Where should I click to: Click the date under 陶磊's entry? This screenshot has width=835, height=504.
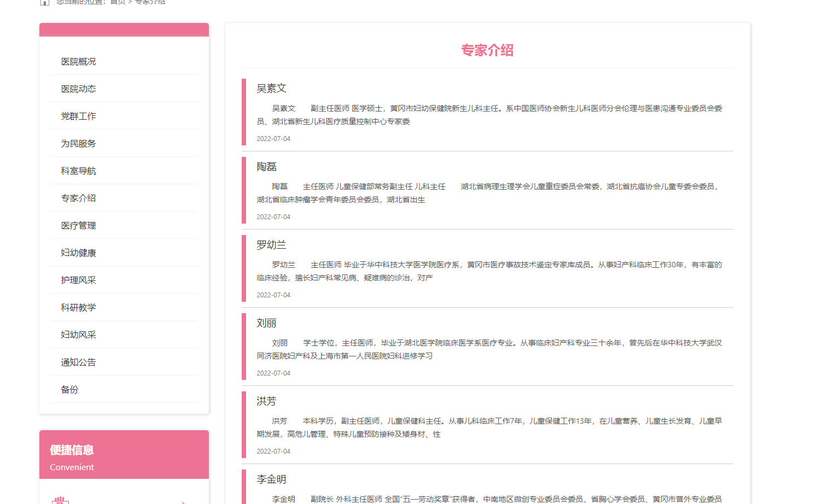[x=273, y=217]
